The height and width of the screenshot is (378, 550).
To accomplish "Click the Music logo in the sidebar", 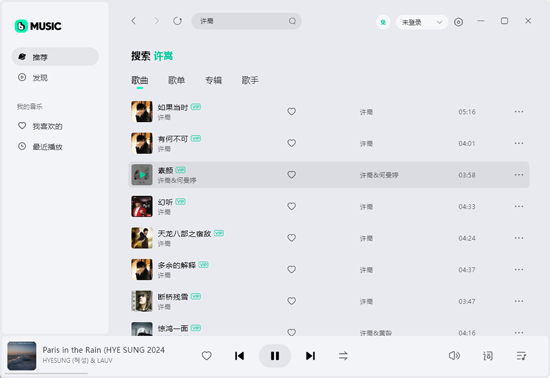I will [x=38, y=26].
